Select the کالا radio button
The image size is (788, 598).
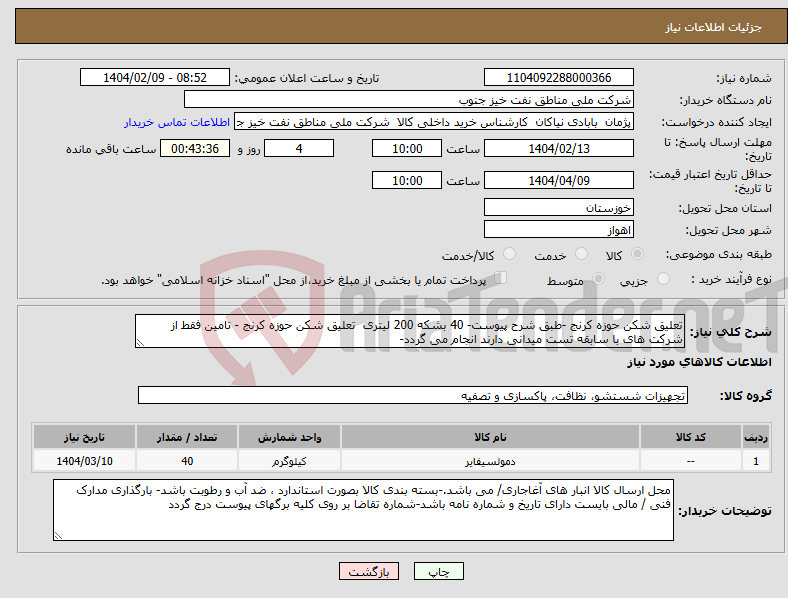(x=637, y=254)
